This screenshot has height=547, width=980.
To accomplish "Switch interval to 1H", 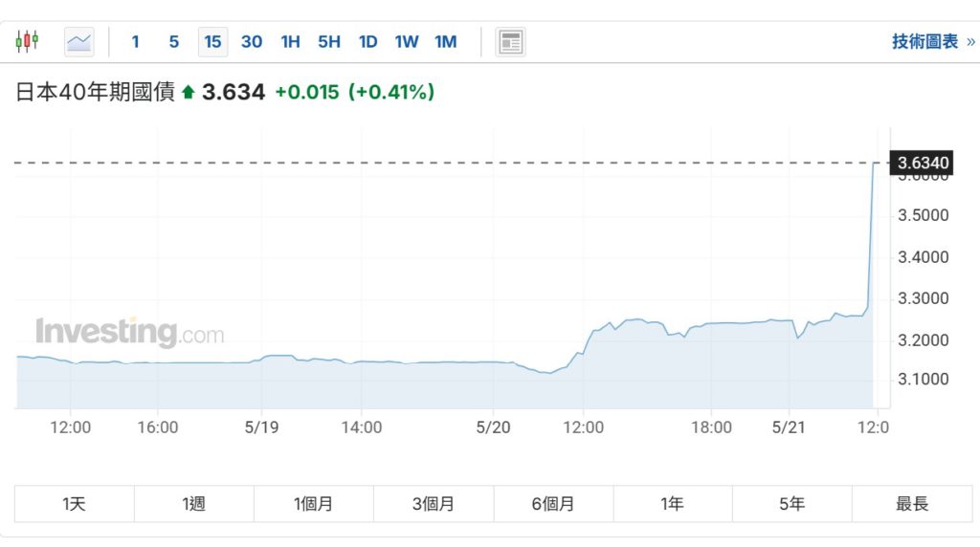I will (290, 41).
